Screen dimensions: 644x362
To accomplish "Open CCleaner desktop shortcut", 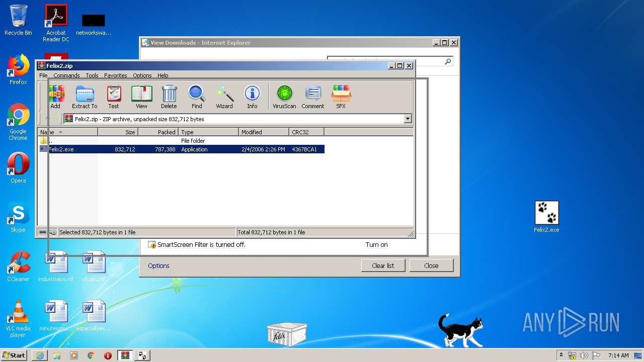I will [18, 266].
